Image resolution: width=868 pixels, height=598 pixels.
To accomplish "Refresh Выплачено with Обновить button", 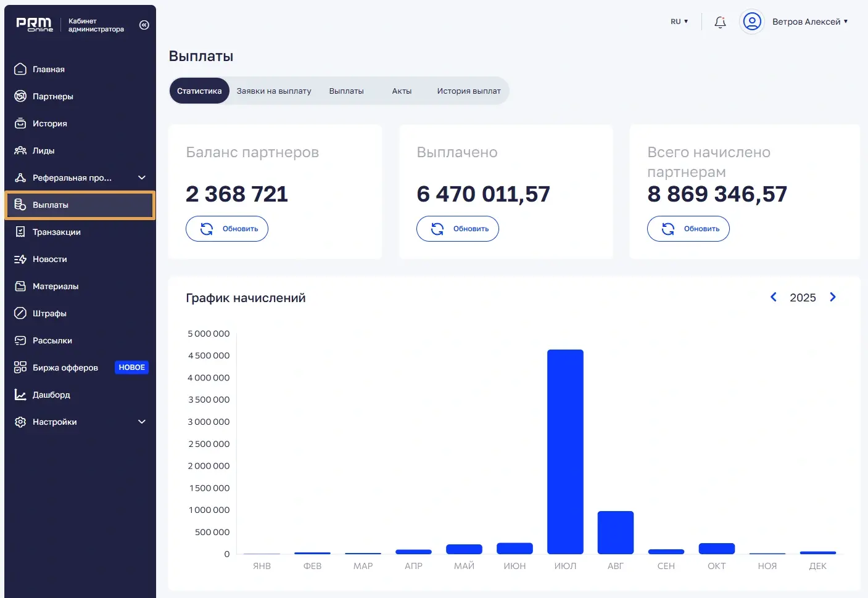I will pyautogui.click(x=458, y=229).
